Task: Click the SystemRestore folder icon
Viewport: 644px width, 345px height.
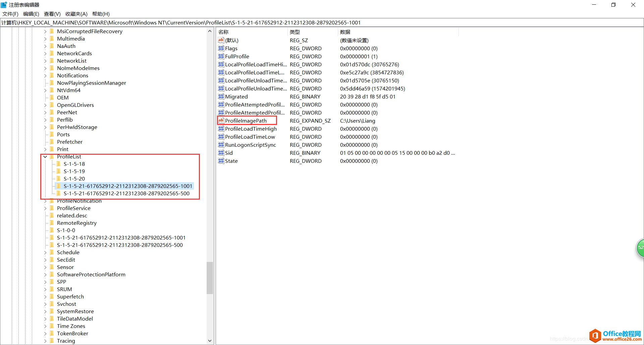Action: [x=52, y=311]
